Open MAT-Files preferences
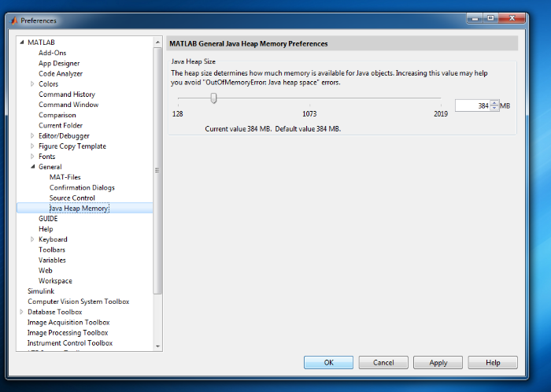 point(65,177)
